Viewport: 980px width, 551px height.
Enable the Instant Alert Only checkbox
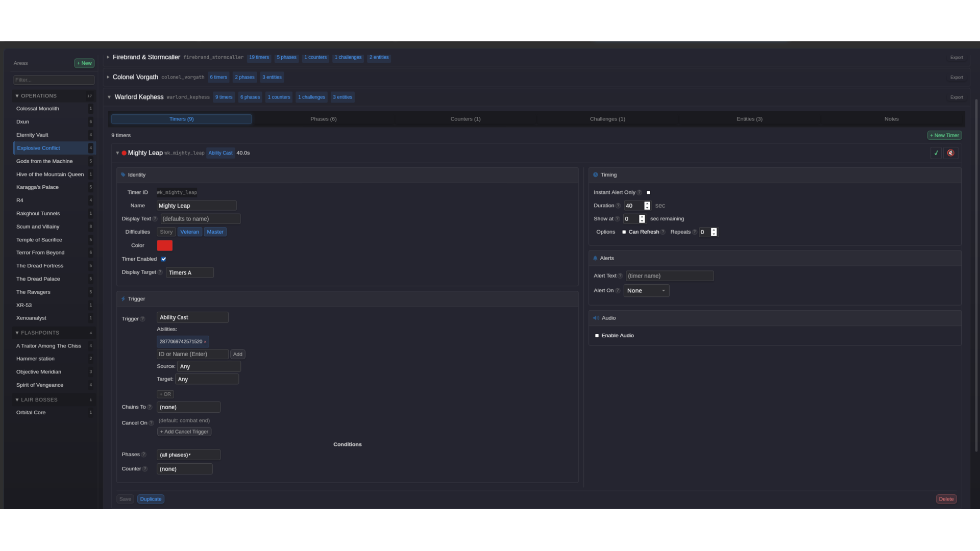pos(648,192)
